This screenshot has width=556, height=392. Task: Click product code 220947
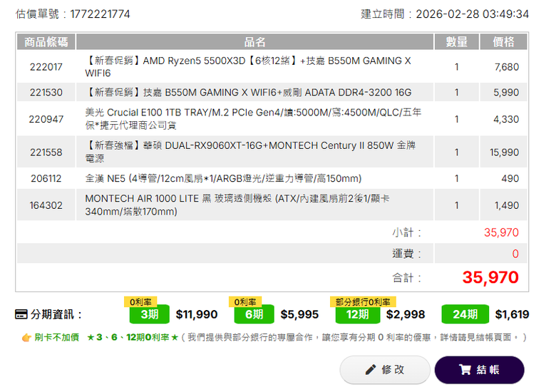pyautogui.click(x=46, y=119)
